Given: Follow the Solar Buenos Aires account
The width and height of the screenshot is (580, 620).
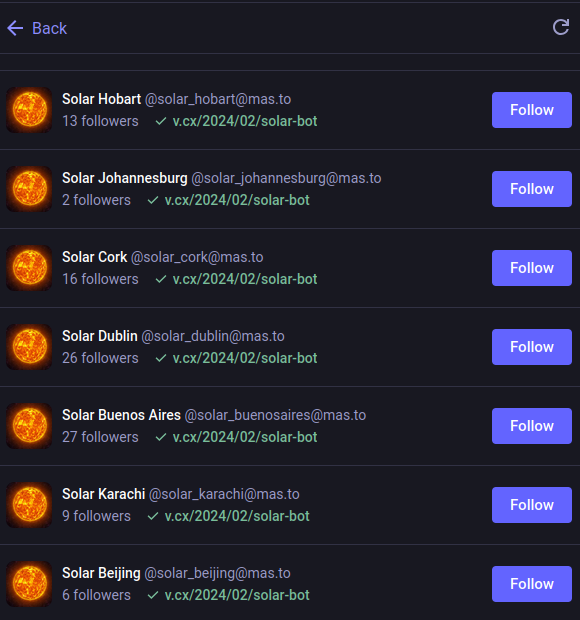Looking at the screenshot, I should click(532, 426).
